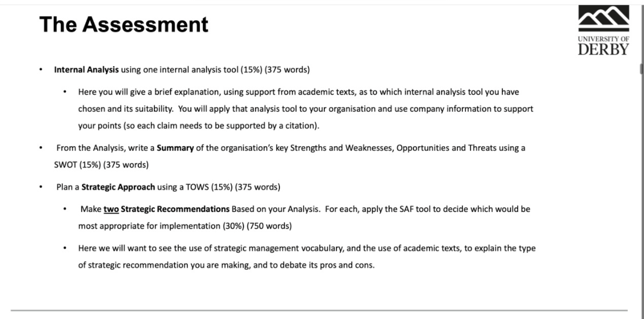The width and height of the screenshot is (644, 319).
Task: Click the sub-bullet before "Here you will give"
Action: (65, 92)
